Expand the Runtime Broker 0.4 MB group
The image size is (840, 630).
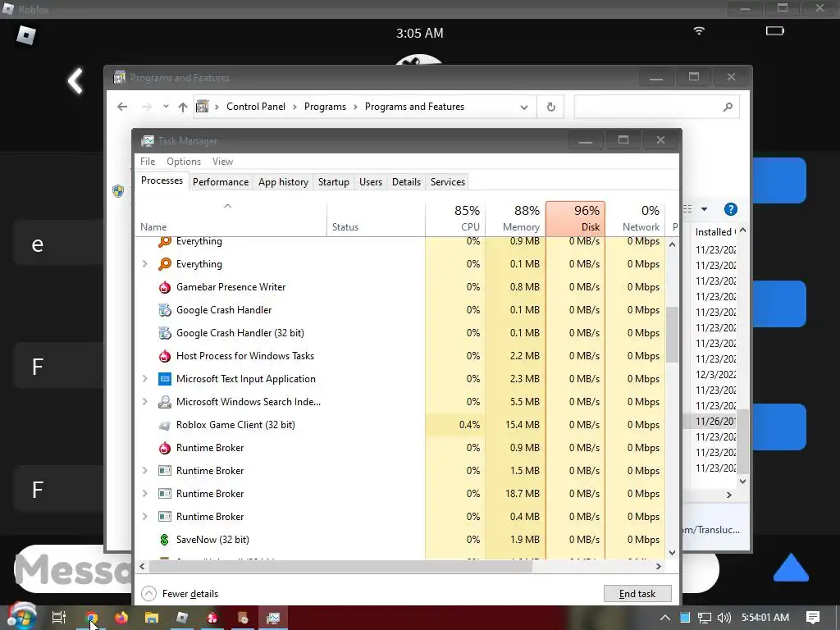click(144, 517)
